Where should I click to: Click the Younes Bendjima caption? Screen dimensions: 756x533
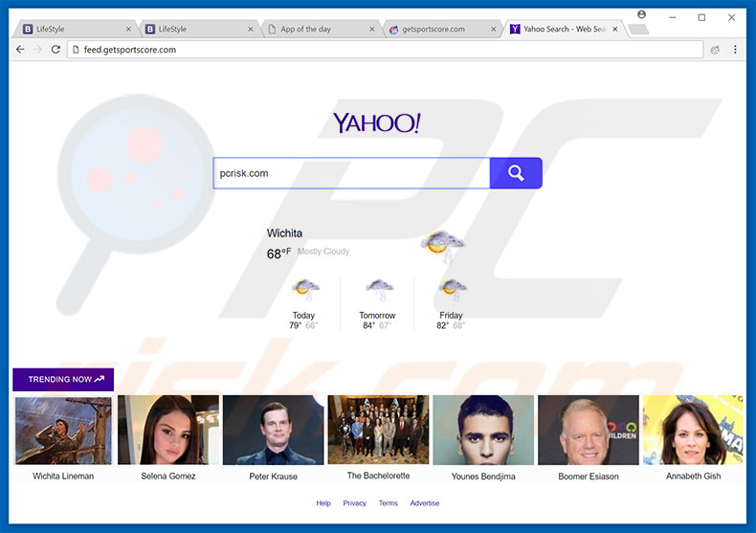coord(483,477)
